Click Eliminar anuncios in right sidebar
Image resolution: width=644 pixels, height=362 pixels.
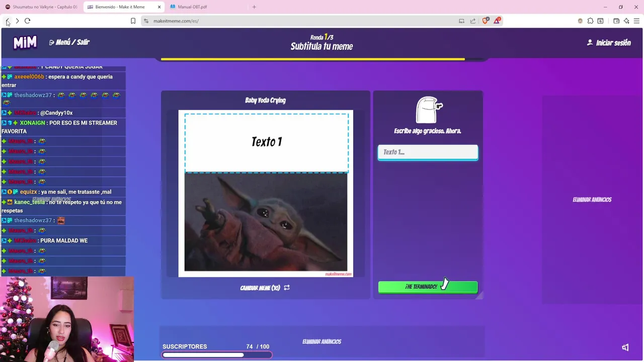(592, 200)
